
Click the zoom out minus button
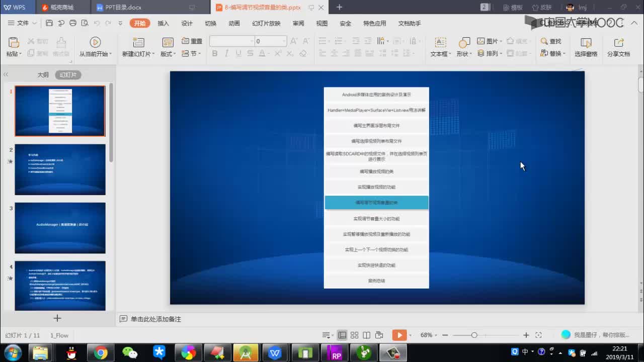(x=445, y=335)
